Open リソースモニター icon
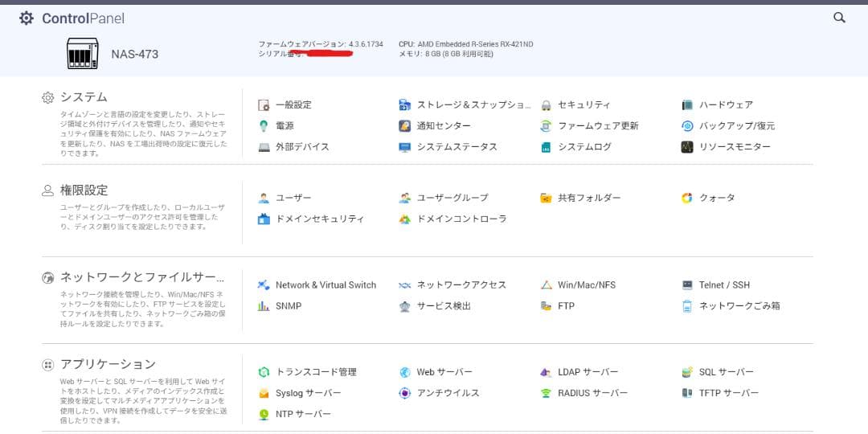 [x=687, y=147]
